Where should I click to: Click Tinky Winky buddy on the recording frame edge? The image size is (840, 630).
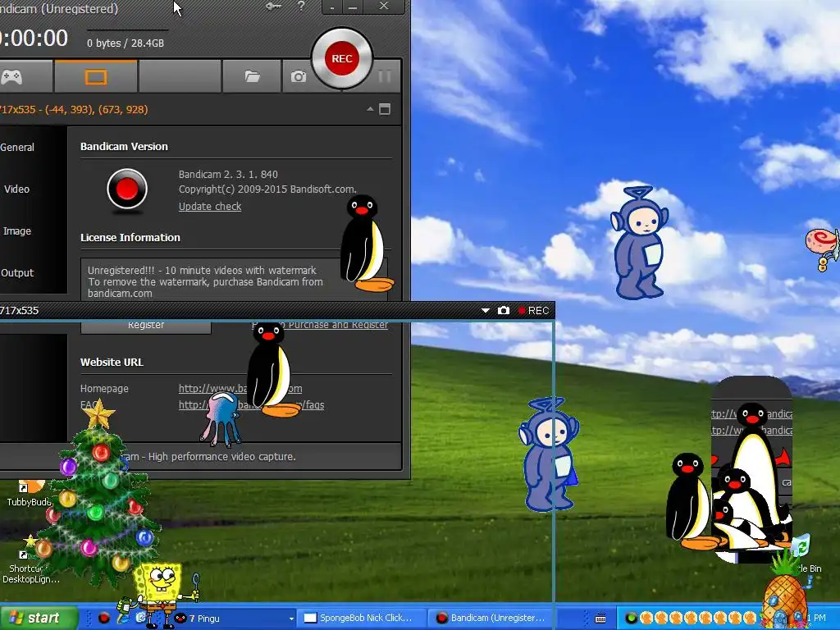click(549, 454)
